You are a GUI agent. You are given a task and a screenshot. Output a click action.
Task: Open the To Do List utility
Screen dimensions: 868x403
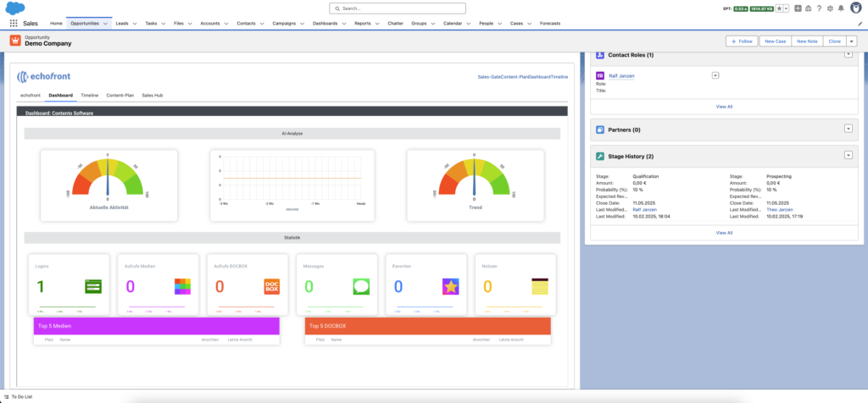19,396
